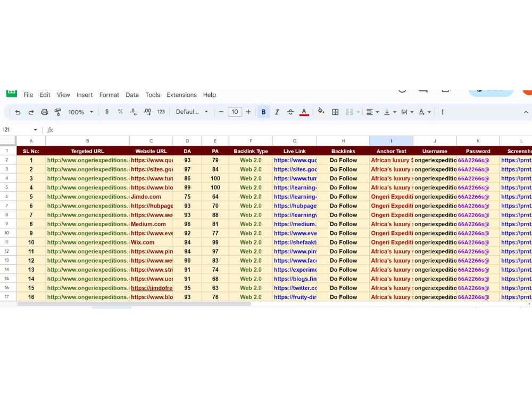532x399 pixels.
Task: Select the African luxury anchor text cell
Action: click(391, 160)
